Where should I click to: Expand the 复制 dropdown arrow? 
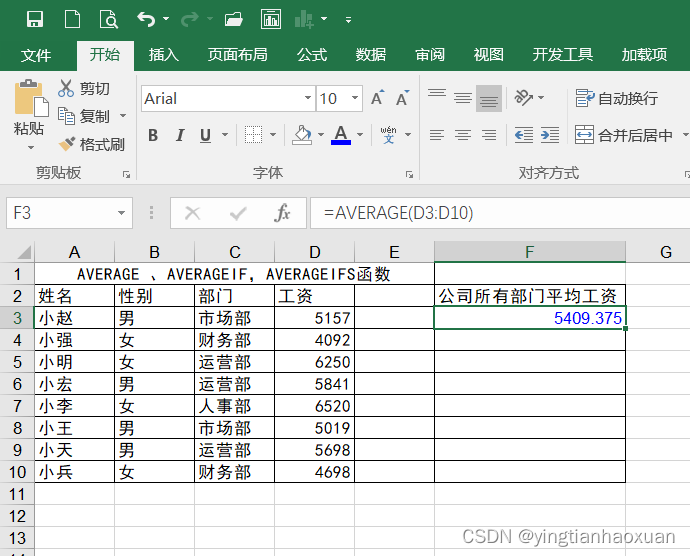click(123, 116)
